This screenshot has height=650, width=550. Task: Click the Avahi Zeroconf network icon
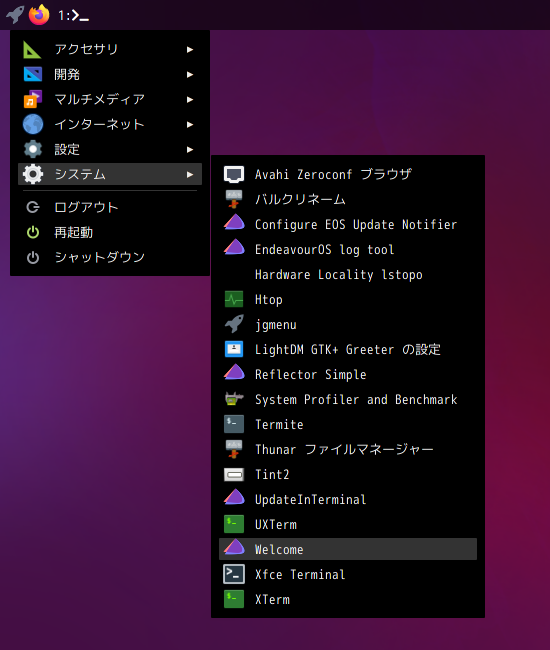click(x=234, y=175)
